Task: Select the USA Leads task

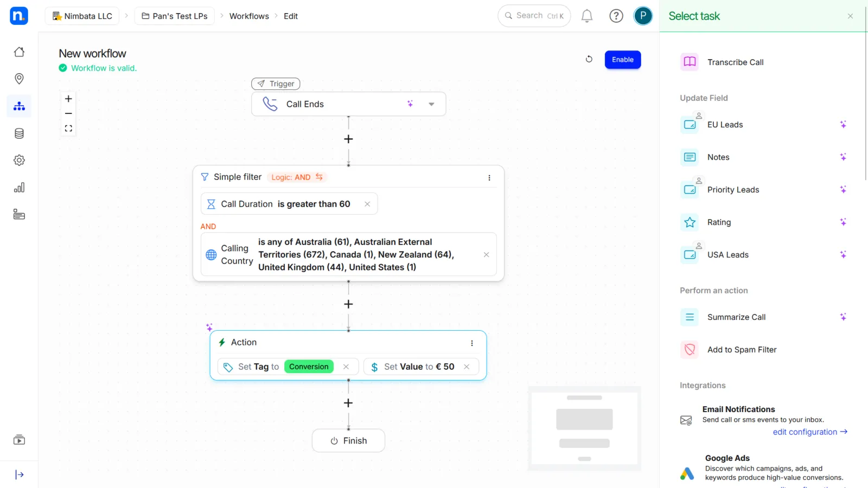Action: [763, 255]
